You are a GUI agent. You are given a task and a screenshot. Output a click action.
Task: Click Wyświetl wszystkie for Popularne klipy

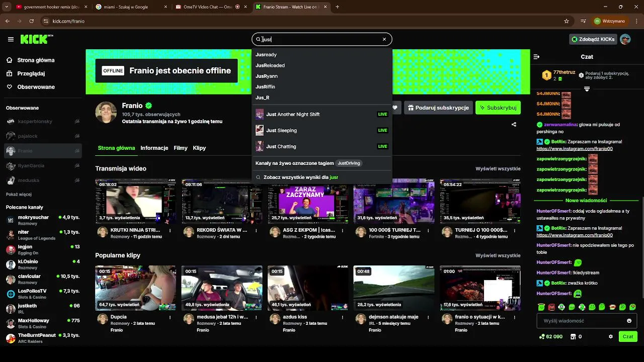click(x=498, y=255)
